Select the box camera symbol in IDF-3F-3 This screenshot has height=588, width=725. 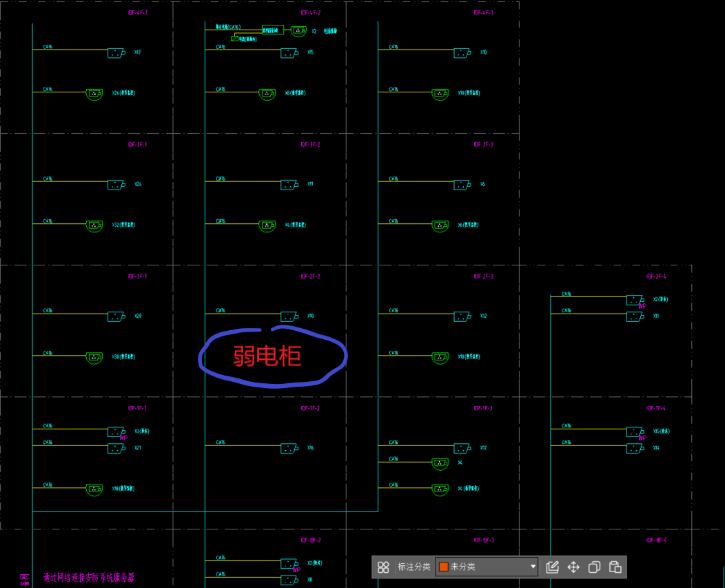[x=462, y=185]
